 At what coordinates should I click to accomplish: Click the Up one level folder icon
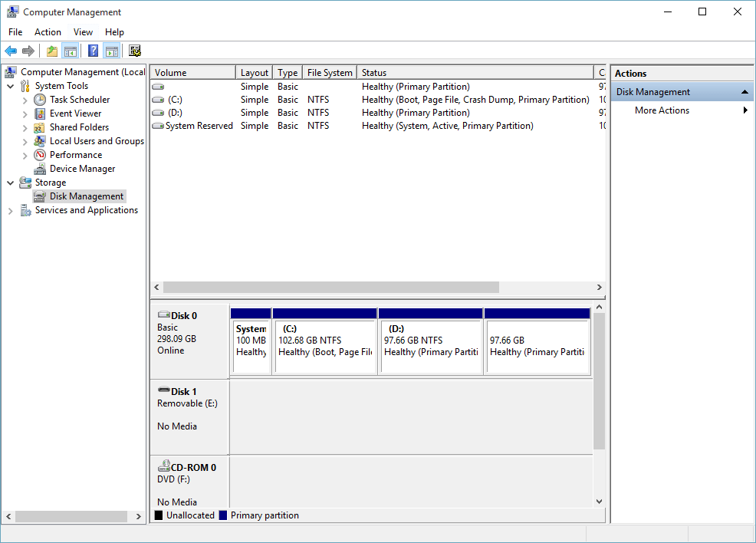(52, 51)
